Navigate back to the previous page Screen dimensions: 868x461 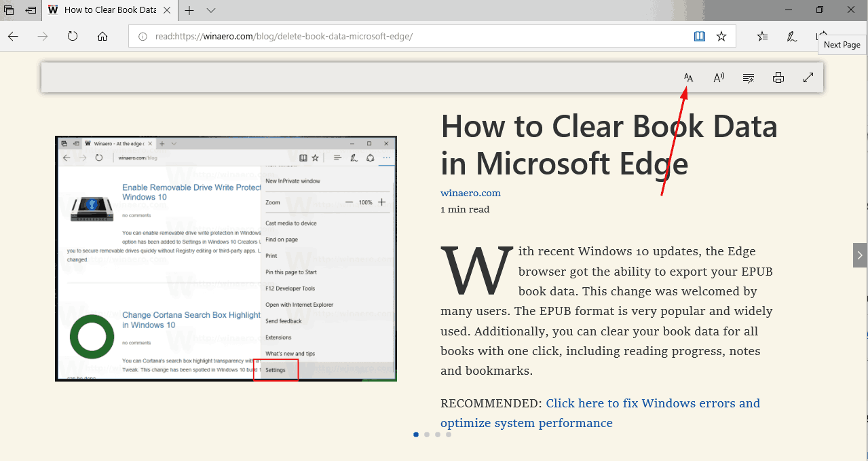tap(13, 36)
